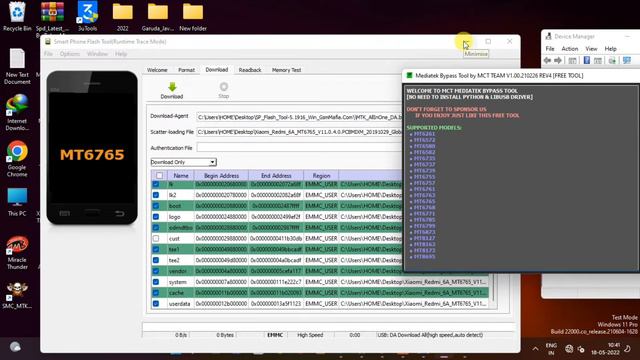Click the Begin Address column header
This screenshot has width=640, height=360.
221,176
